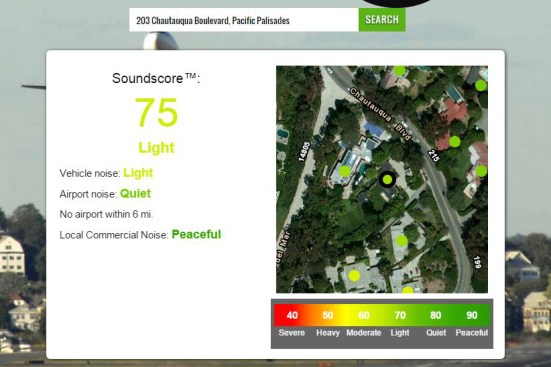
Task: Click marker at right edge near 215
Action: point(481,171)
